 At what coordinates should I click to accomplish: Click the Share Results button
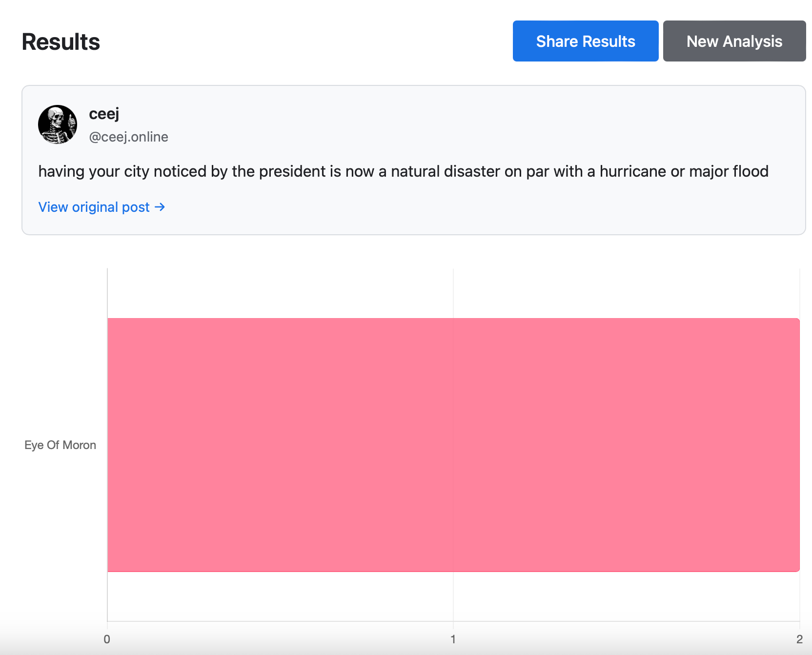(585, 41)
